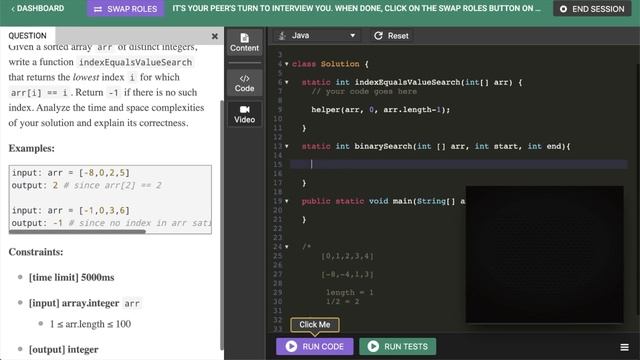
Task: Click the question panel vertical scrollbar
Action: point(222,224)
